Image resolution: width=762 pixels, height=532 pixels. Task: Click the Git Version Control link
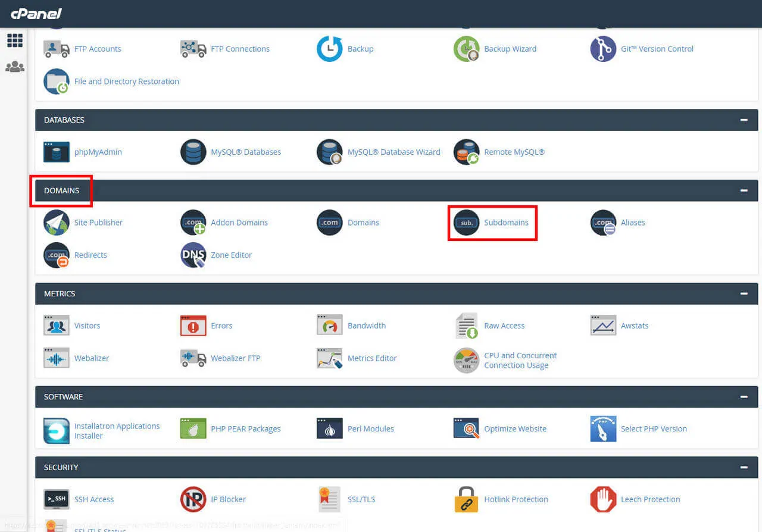tap(657, 49)
